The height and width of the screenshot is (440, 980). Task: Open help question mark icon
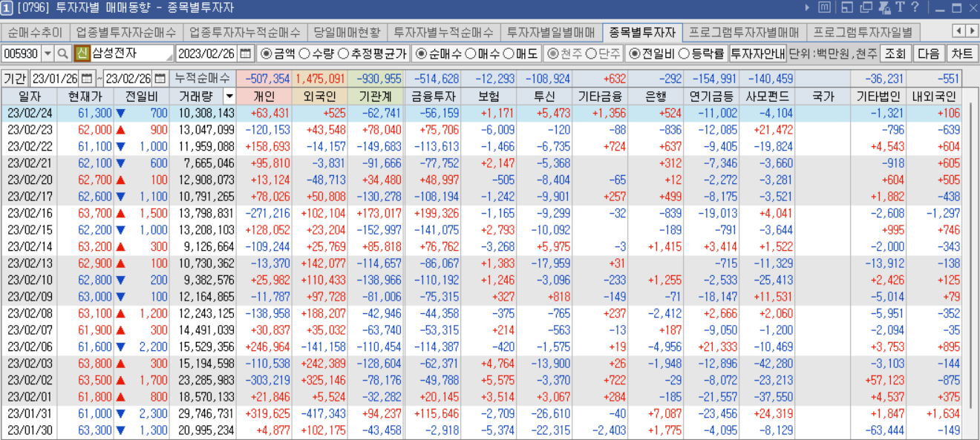click(915, 7)
